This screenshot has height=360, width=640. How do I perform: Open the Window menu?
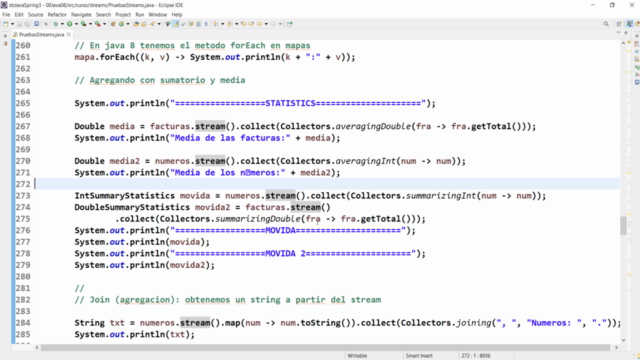158,15
